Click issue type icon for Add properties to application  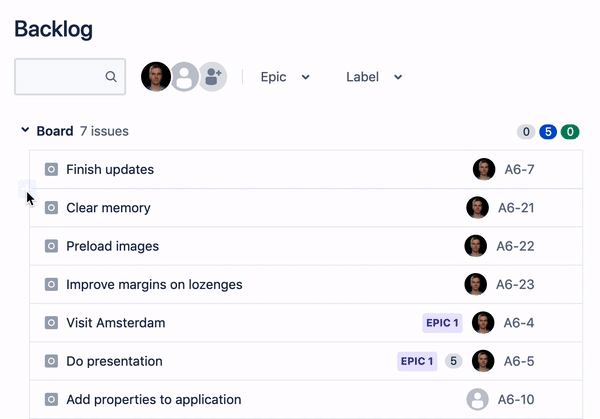coord(51,399)
